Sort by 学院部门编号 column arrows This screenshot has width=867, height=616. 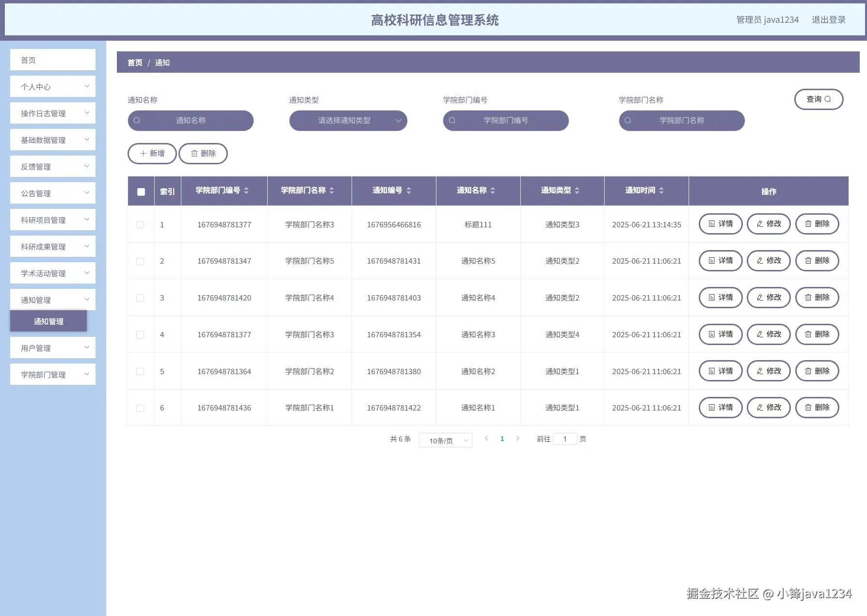tap(246, 190)
